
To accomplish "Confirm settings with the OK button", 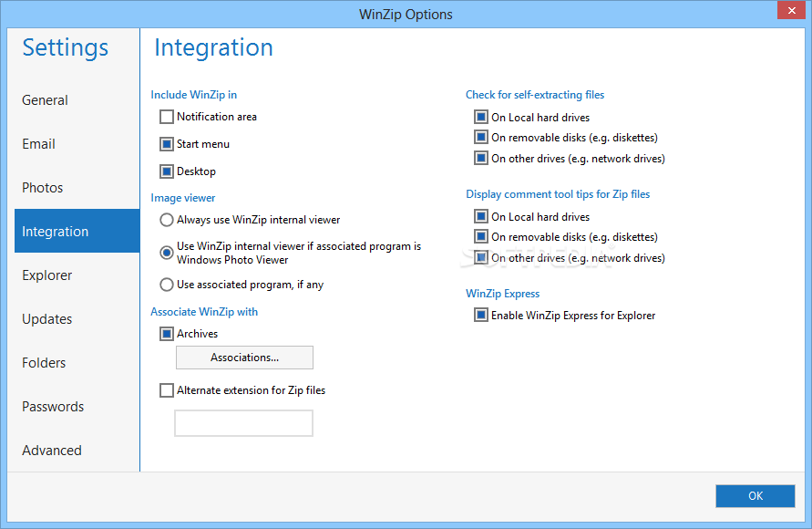I will point(755,496).
